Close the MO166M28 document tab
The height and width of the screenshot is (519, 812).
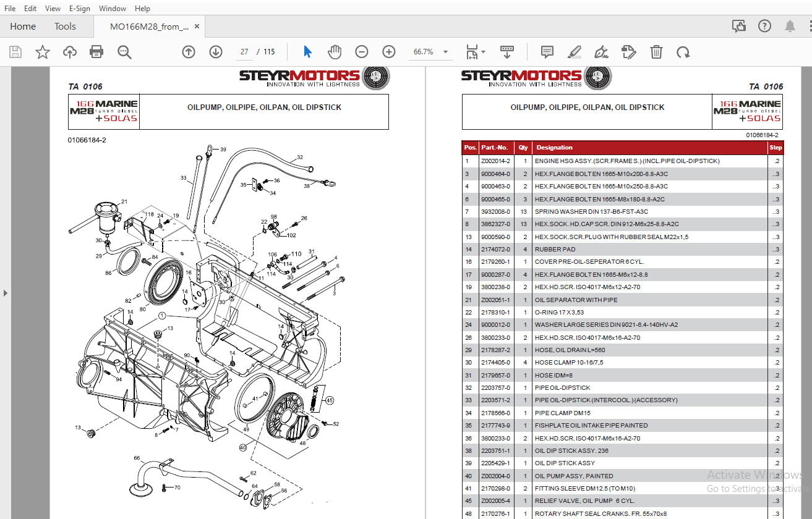tap(197, 27)
